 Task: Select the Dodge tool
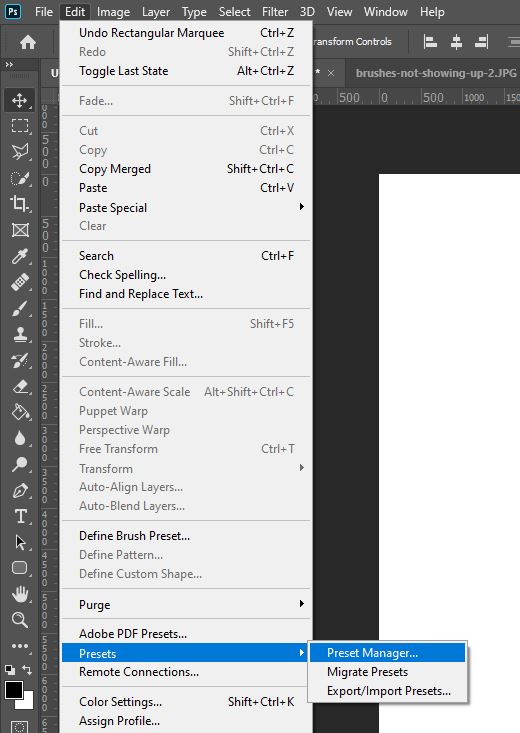20,464
